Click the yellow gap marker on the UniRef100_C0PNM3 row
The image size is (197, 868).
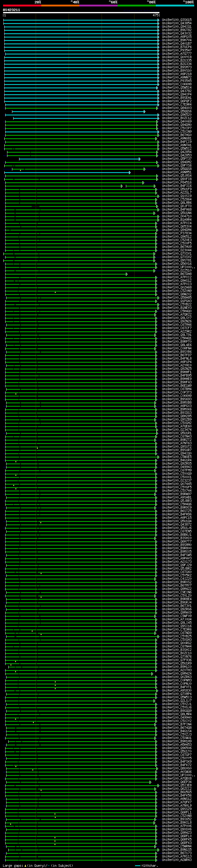point(55,682)
